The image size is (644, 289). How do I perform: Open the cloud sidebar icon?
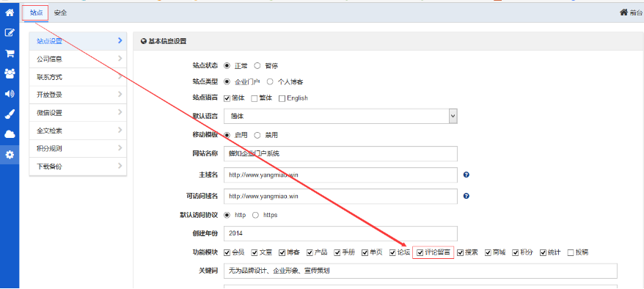click(x=9, y=134)
